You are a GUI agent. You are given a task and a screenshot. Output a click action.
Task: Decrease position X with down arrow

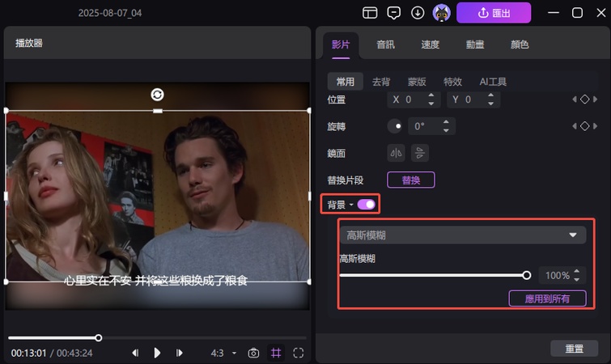[431, 104]
